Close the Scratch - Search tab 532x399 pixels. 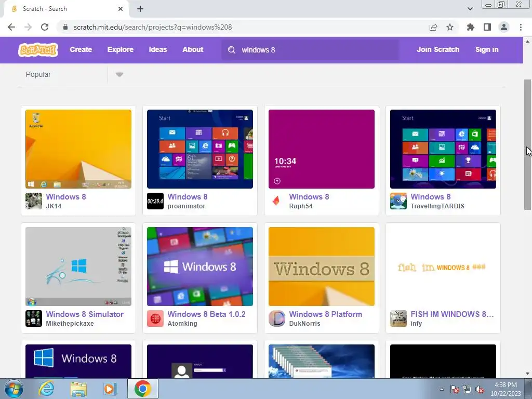click(121, 9)
